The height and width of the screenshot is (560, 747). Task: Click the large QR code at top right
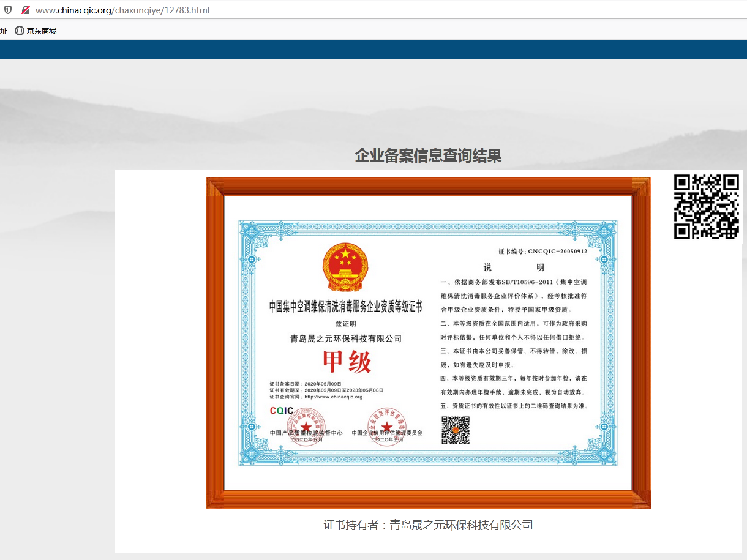(x=707, y=207)
